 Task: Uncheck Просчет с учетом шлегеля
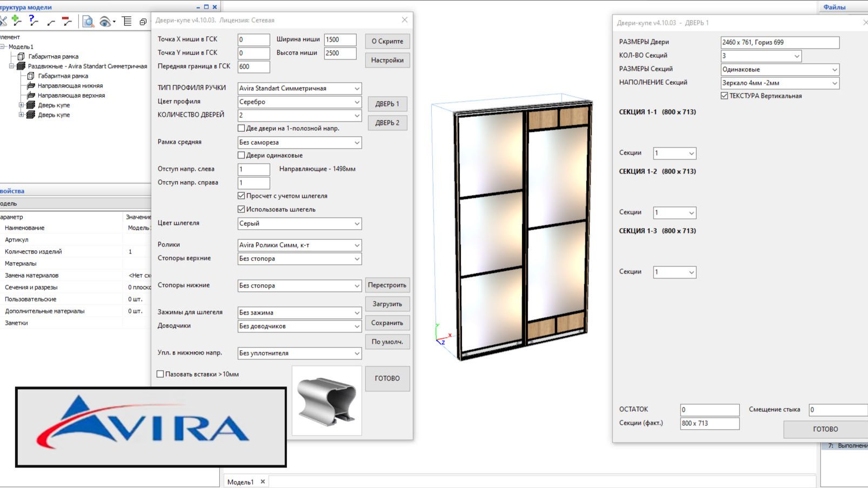242,196
